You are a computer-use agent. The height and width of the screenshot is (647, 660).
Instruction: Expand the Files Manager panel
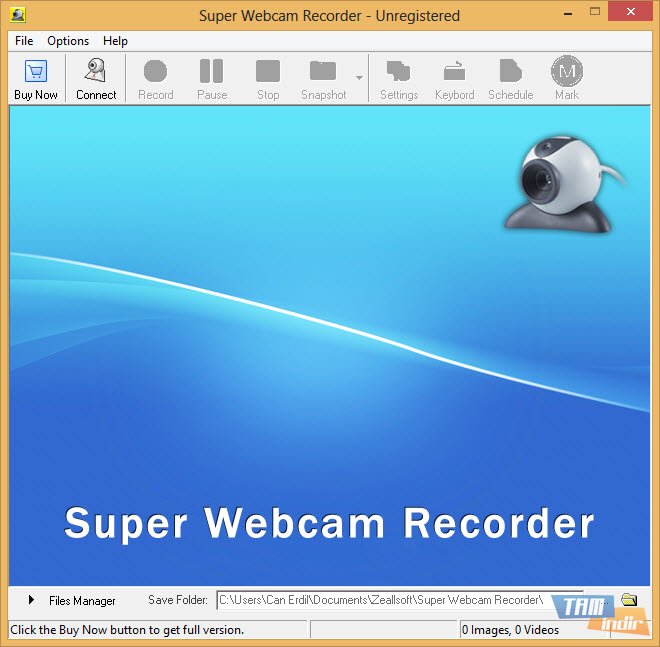click(31, 599)
